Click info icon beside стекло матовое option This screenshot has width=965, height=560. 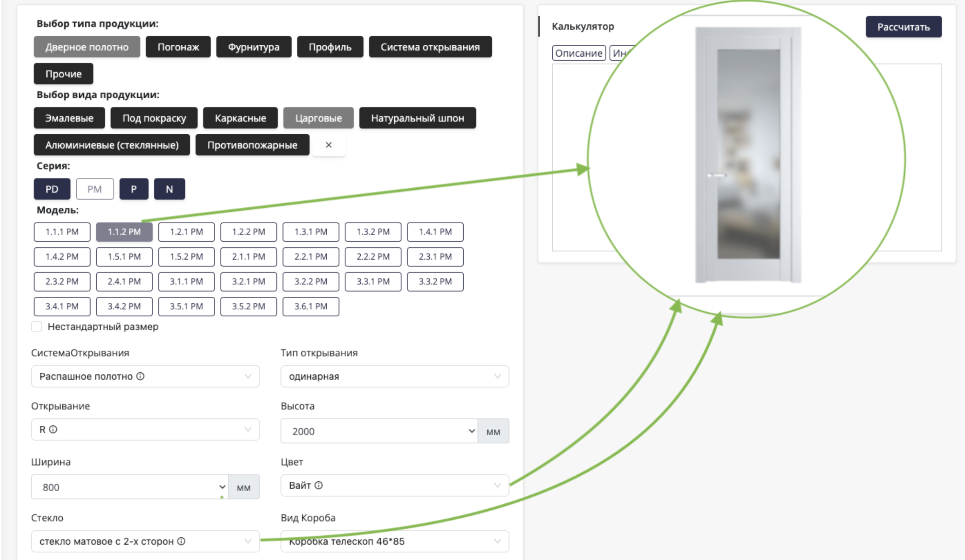[181, 541]
